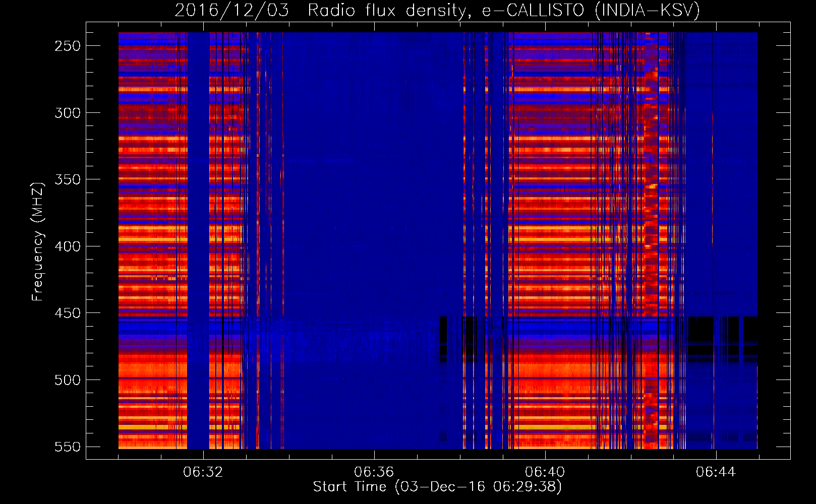Viewport: 816px width, 504px height.
Task: Click the 06:40 time tick label
Action: (545, 472)
